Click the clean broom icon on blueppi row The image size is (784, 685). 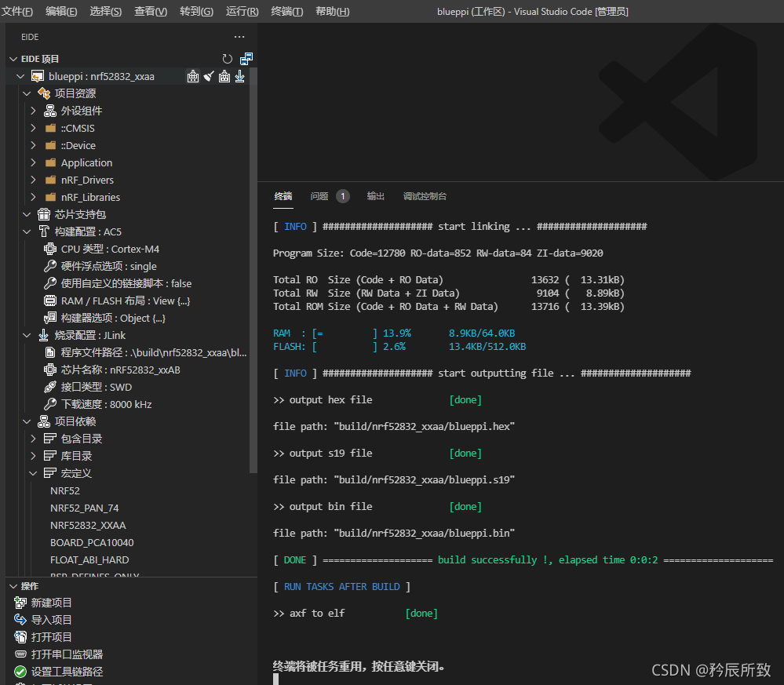[x=209, y=76]
